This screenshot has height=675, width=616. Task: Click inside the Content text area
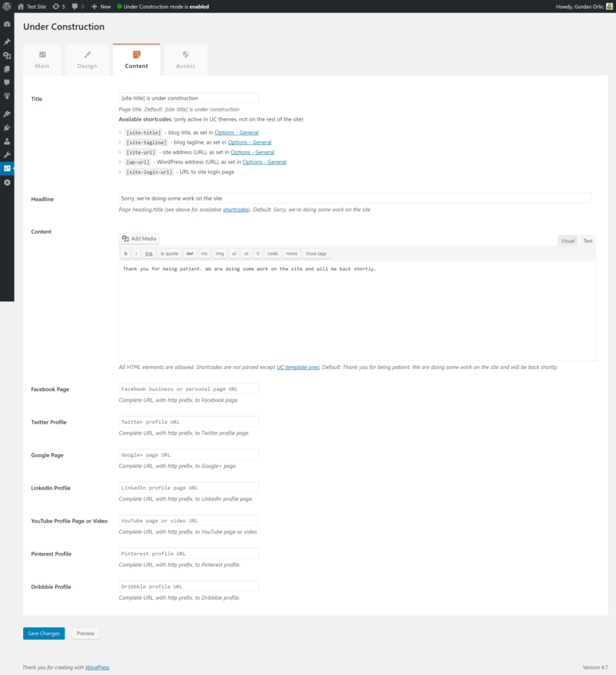coord(357,311)
